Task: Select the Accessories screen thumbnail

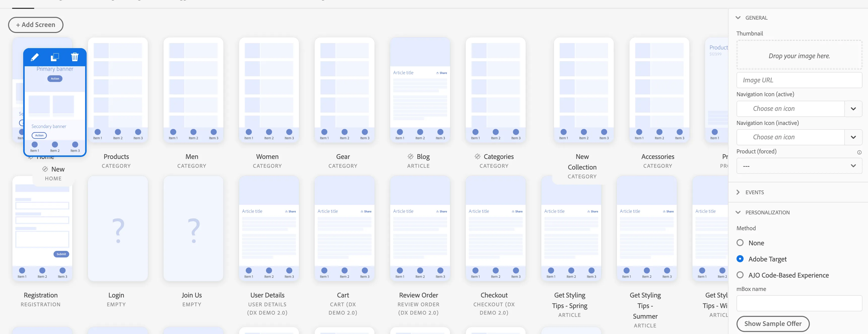Action: coord(659,90)
